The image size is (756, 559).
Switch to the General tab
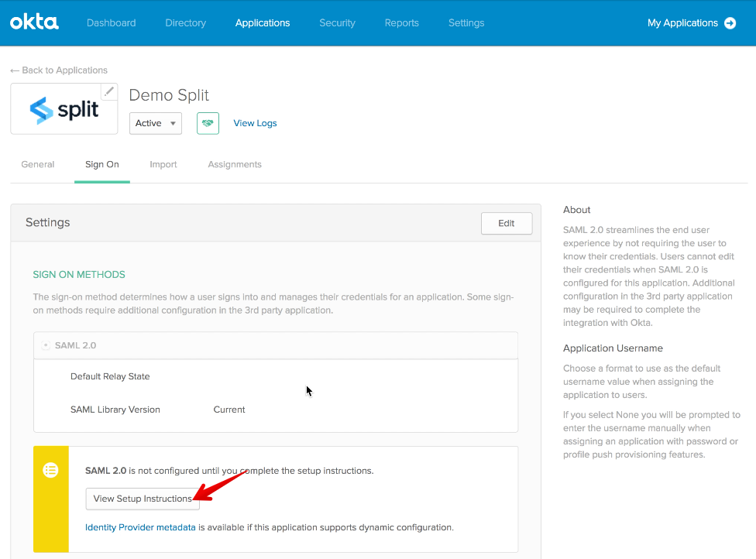pos(38,164)
